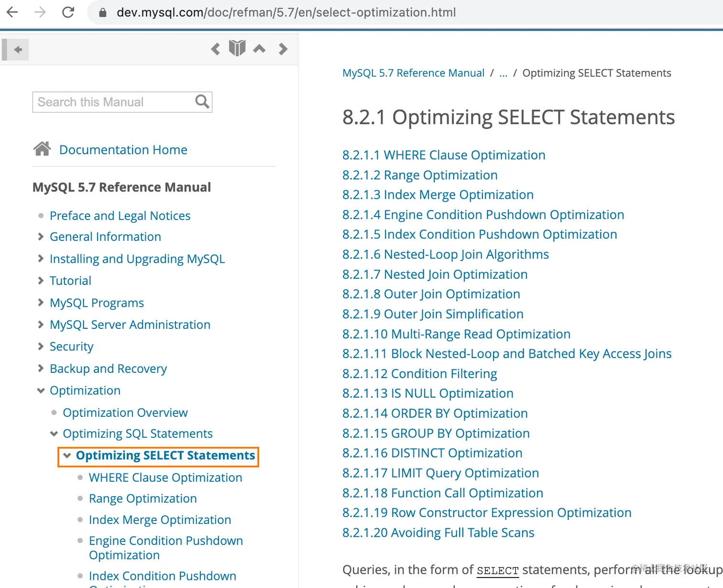Expand Backup and Recovery chevron
723x588 pixels.
pyautogui.click(x=41, y=368)
